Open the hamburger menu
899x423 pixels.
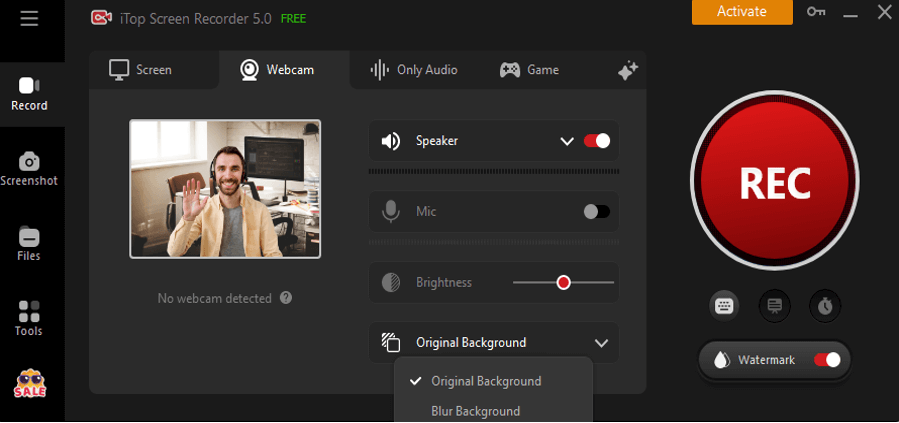click(29, 19)
